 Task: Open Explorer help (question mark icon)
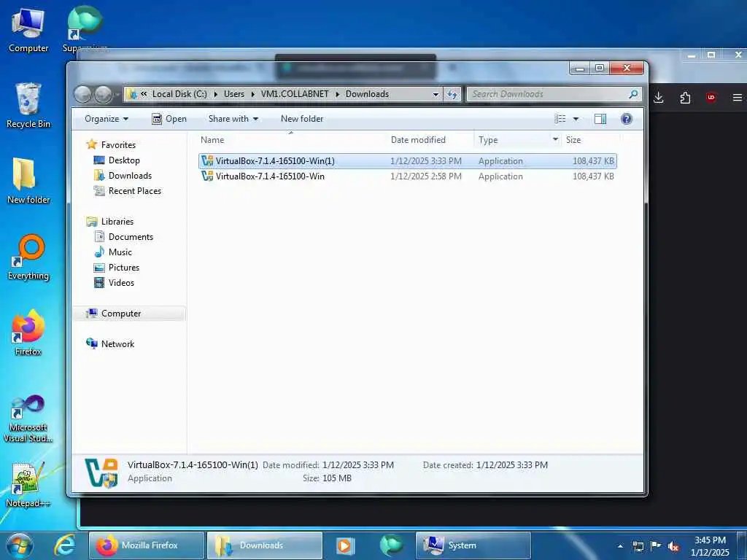[x=627, y=119]
